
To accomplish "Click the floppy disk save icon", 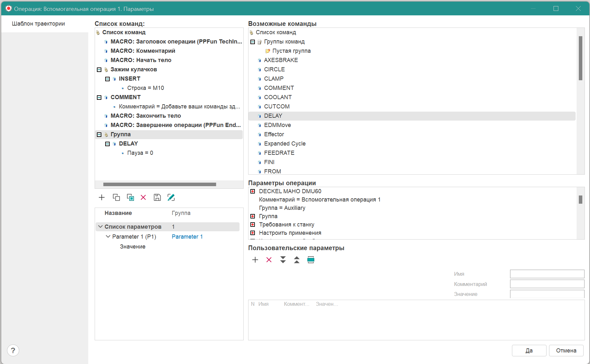I will pyautogui.click(x=157, y=197).
